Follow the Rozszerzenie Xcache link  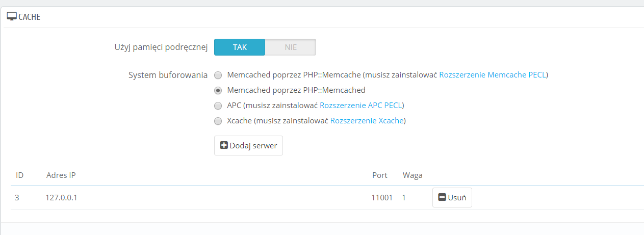point(367,121)
